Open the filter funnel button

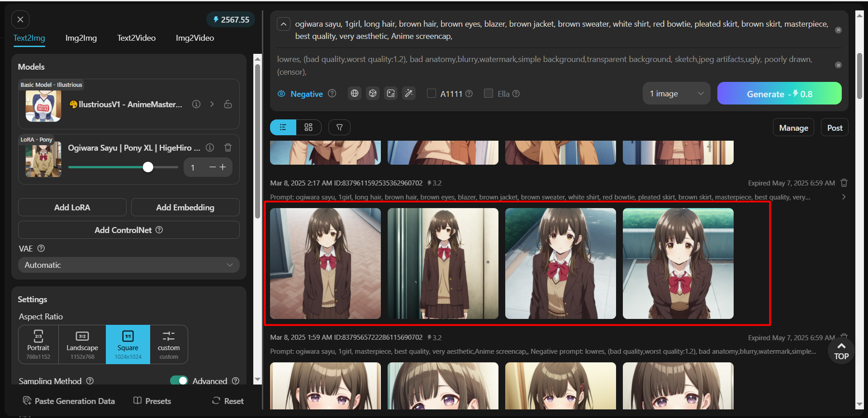(x=339, y=128)
